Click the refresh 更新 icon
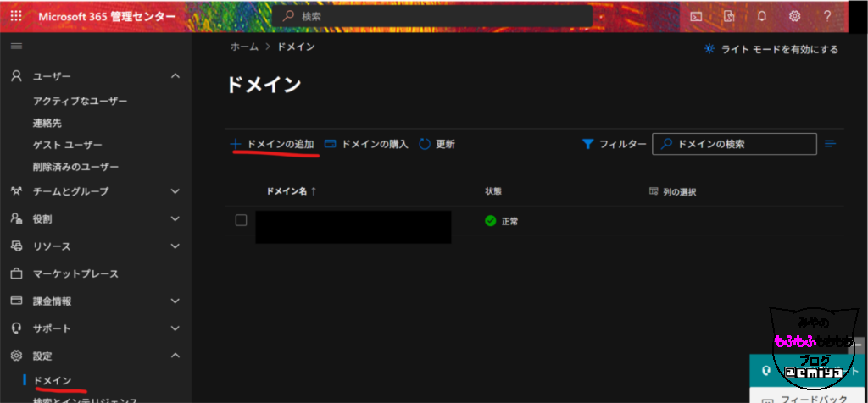The width and height of the screenshot is (868, 403). 426,144
